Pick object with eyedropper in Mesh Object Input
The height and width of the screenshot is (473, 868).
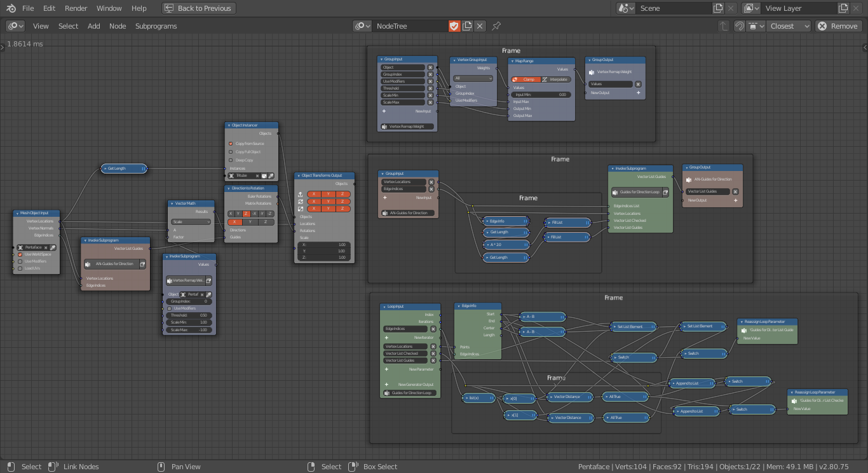[53, 247]
